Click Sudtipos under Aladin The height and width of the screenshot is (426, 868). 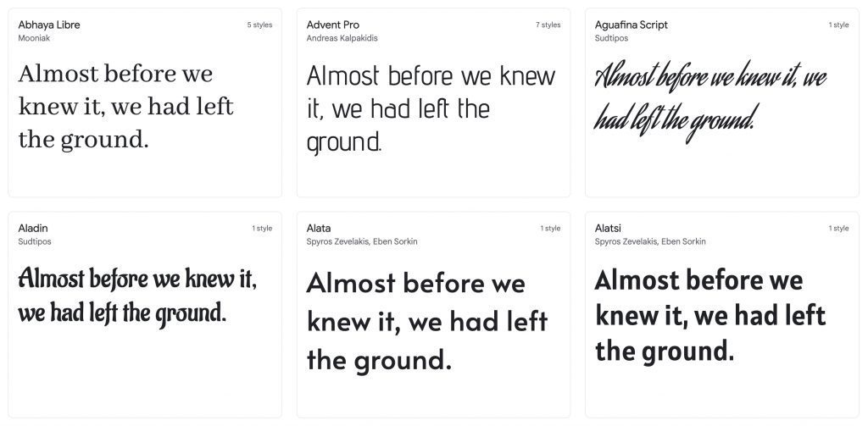coord(35,241)
